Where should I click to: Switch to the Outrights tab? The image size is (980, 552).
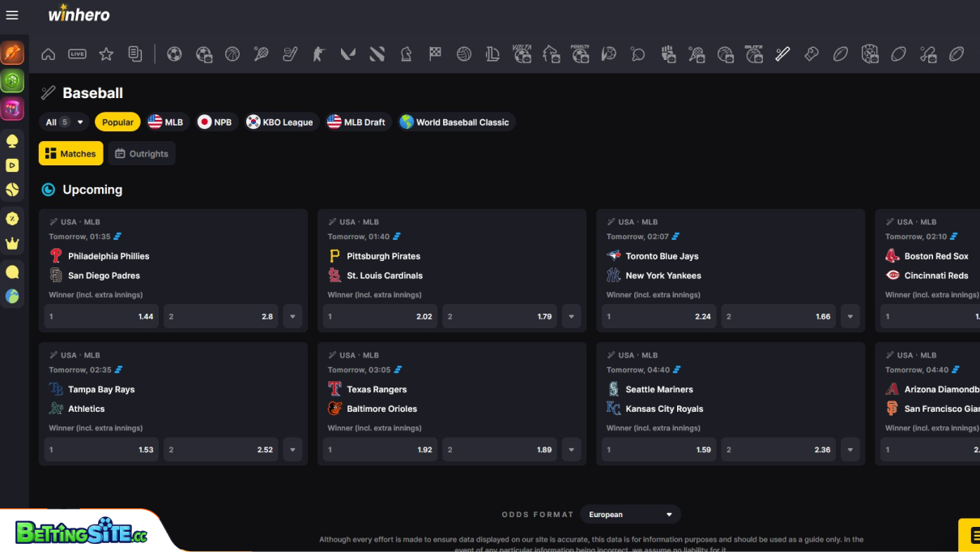(142, 153)
